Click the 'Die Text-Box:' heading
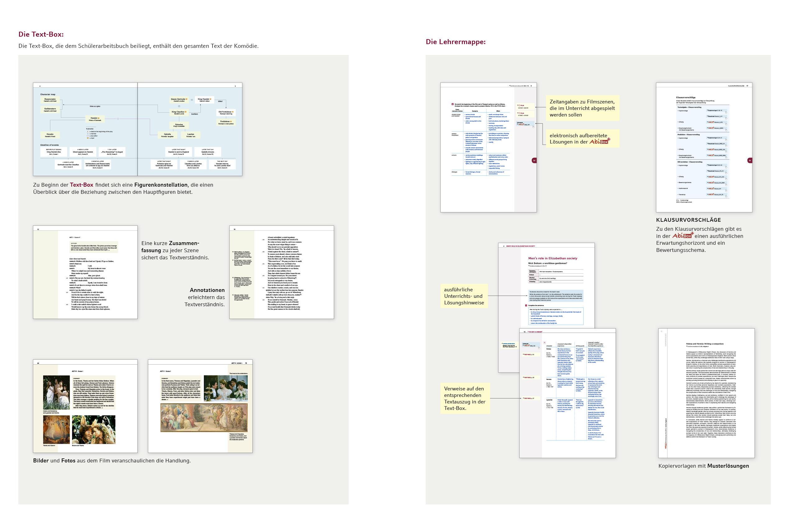The height and width of the screenshot is (532, 789). (41, 34)
